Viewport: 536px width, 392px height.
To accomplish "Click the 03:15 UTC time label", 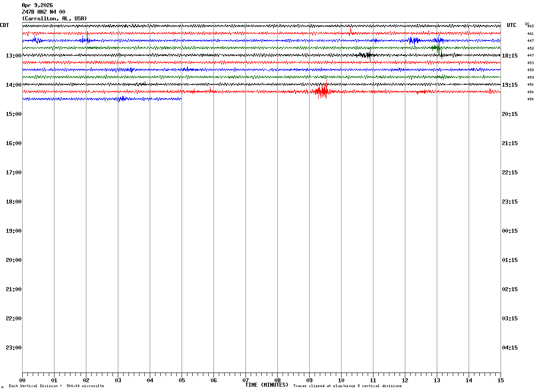I will 510,318.
